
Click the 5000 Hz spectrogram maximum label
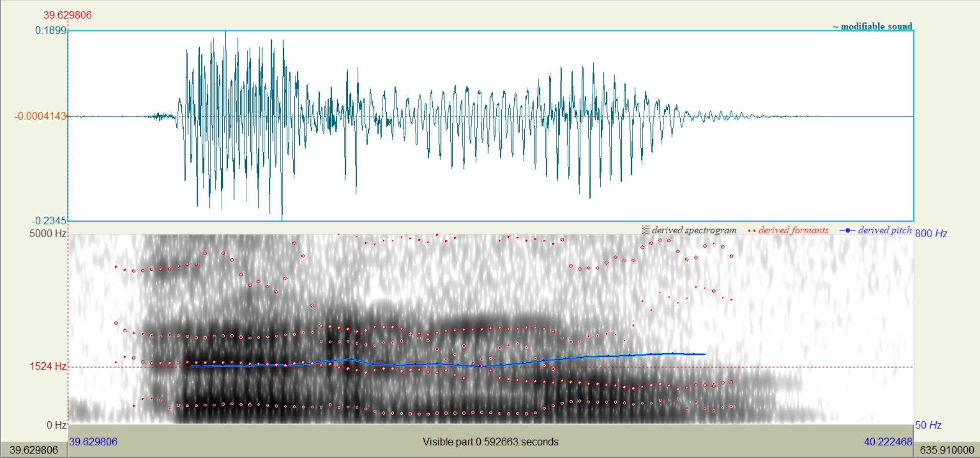pos(48,234)
